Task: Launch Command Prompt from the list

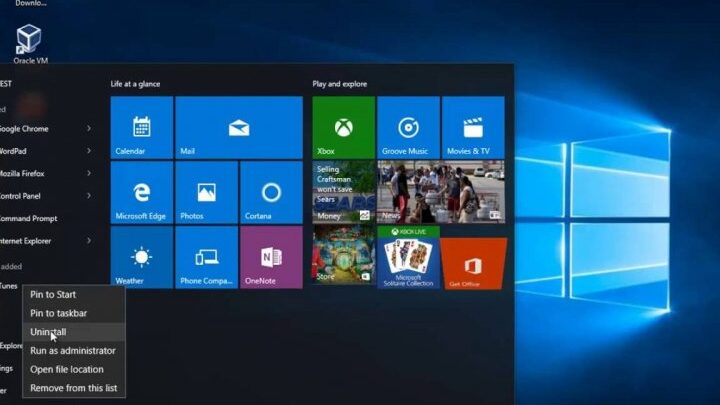Action: tap(28, 219)
